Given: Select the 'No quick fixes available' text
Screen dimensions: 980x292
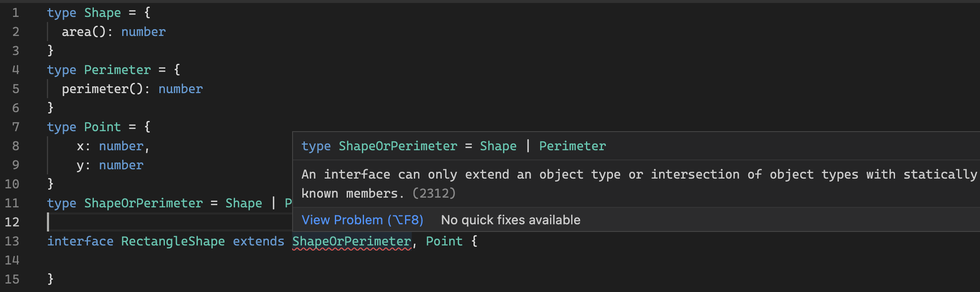Looking at the screenshot, I should (x=510, y=220).
